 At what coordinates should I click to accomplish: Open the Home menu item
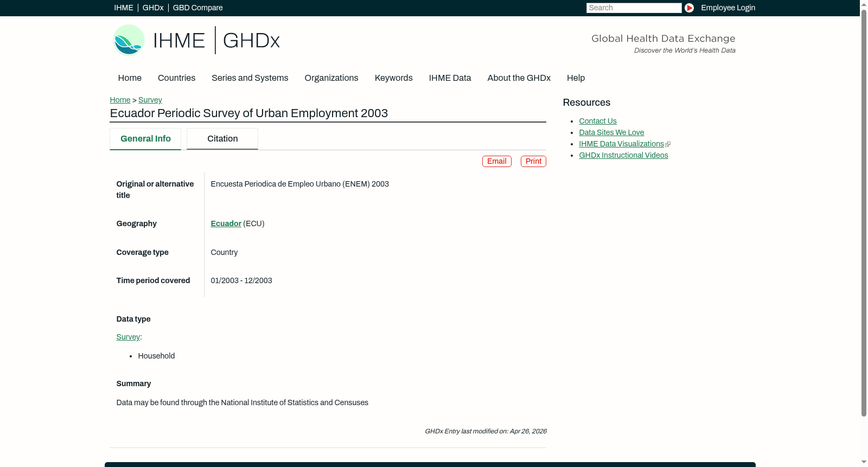click(130, 78)
